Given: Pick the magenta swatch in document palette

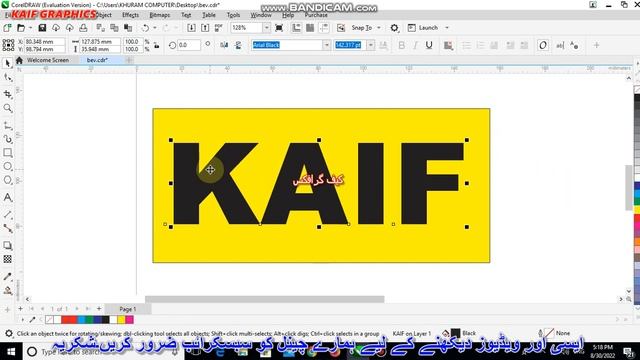Looking at the screenshot, I should 130,320.
